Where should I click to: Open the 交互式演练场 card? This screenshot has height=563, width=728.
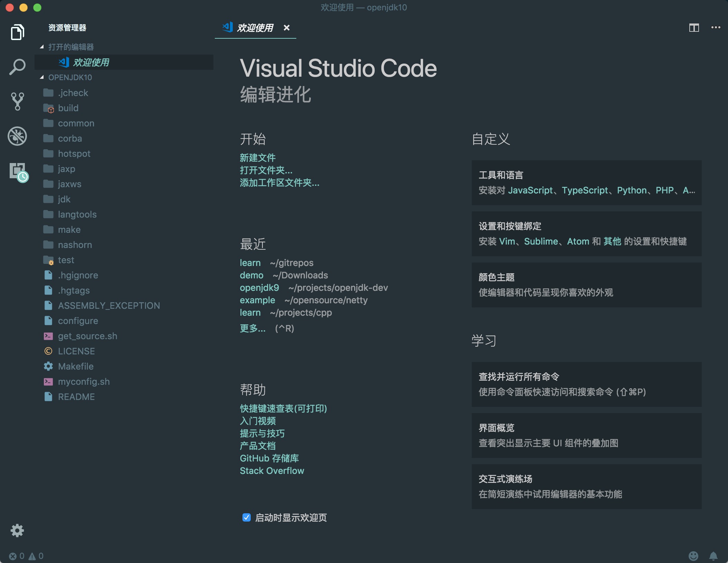pyautogui.click(x=586, y=487)
